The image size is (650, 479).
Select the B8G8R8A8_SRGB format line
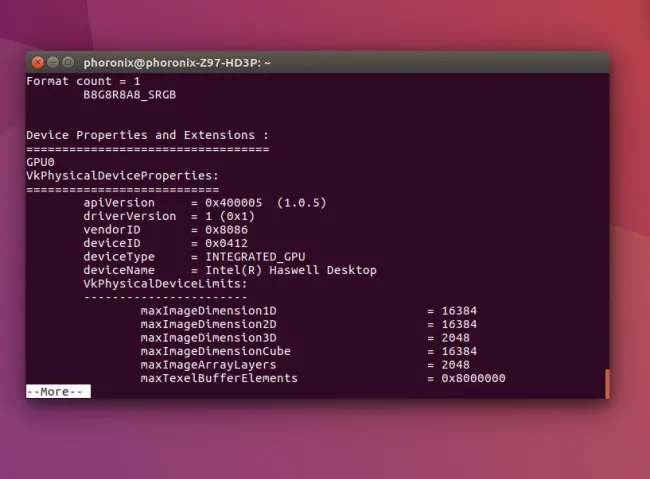pos(130,95)
